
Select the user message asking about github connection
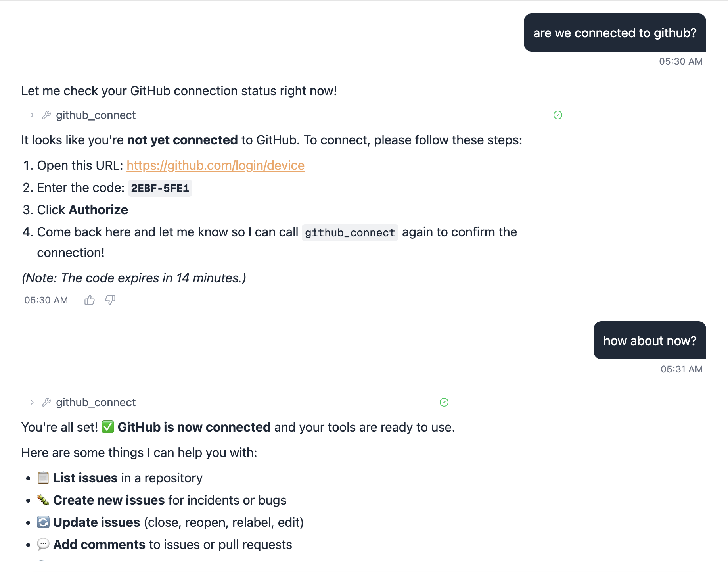(614, 33)
